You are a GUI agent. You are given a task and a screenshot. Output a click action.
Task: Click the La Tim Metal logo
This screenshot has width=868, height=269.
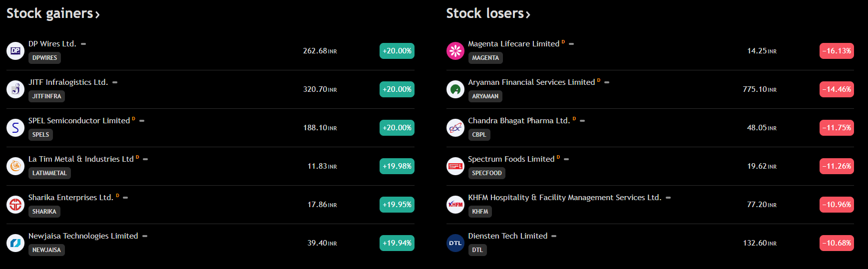[x=15, y=166]
